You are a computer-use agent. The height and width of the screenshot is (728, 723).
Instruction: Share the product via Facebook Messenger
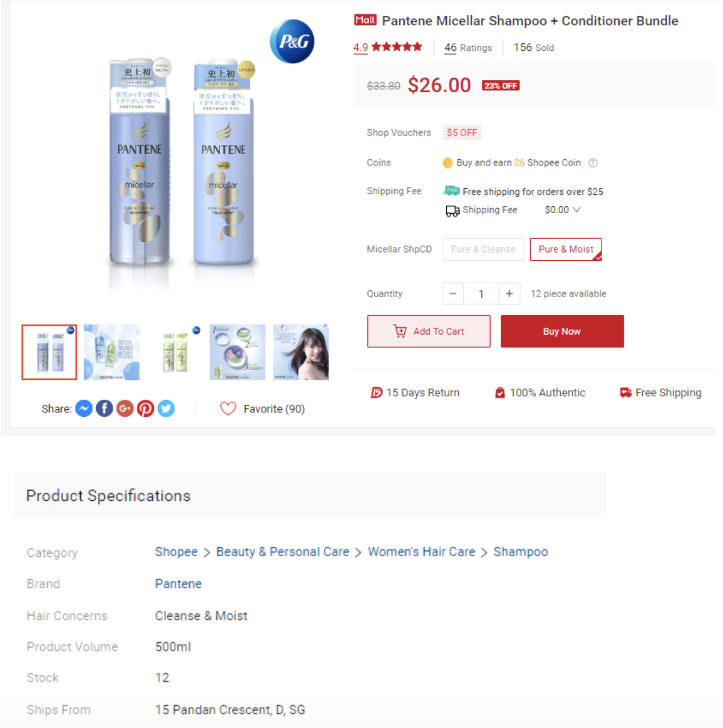pyautogui.click(x=83, y=408)
